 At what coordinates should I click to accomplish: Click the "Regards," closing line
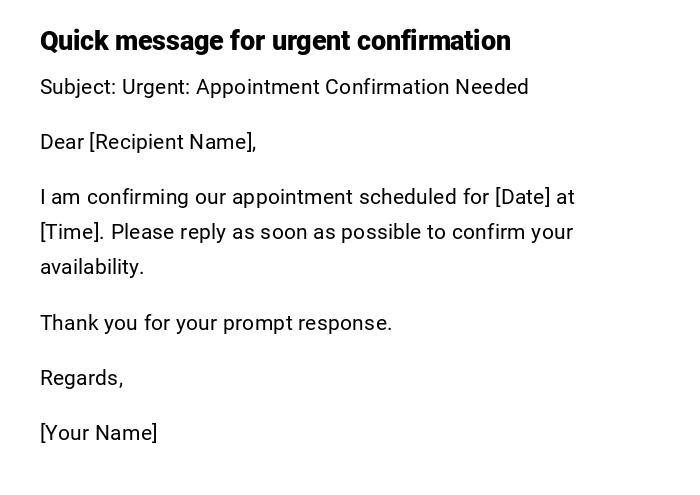(x=81, y=378)
